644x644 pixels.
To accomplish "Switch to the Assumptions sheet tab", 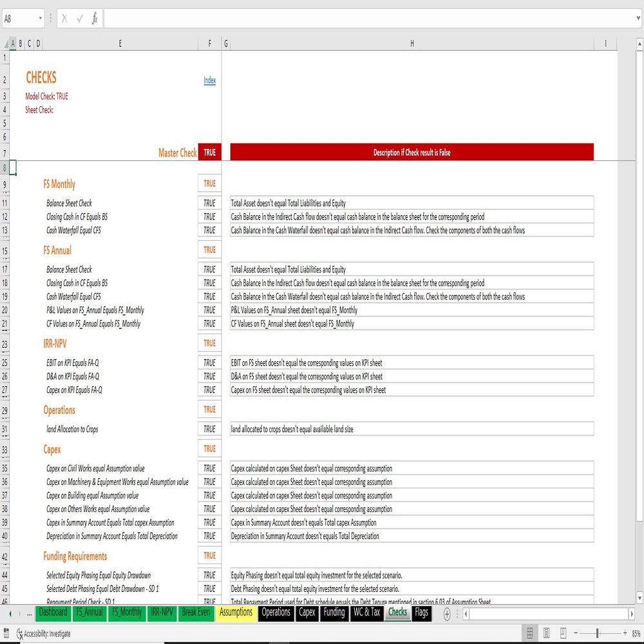I will pyautogui.click(x=236, y=612).
